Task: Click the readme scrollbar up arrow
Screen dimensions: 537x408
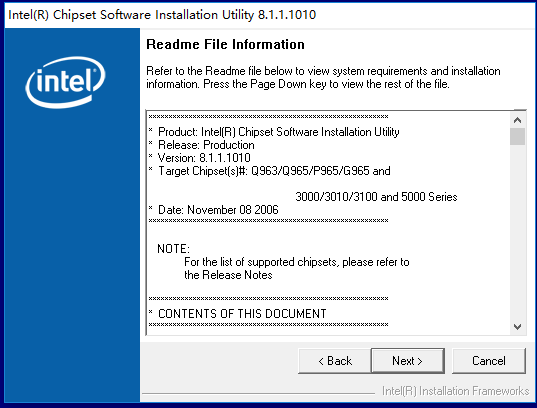Action: 517,120
